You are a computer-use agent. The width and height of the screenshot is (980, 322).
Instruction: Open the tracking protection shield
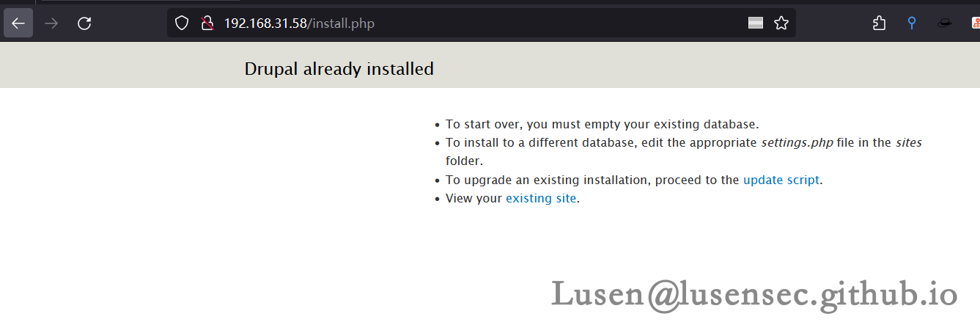[x=182, y=23]
